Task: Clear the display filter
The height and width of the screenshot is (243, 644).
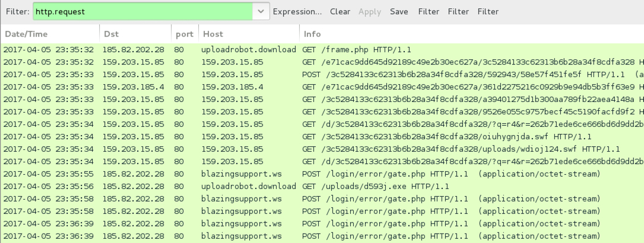Action: pos(340,11)
